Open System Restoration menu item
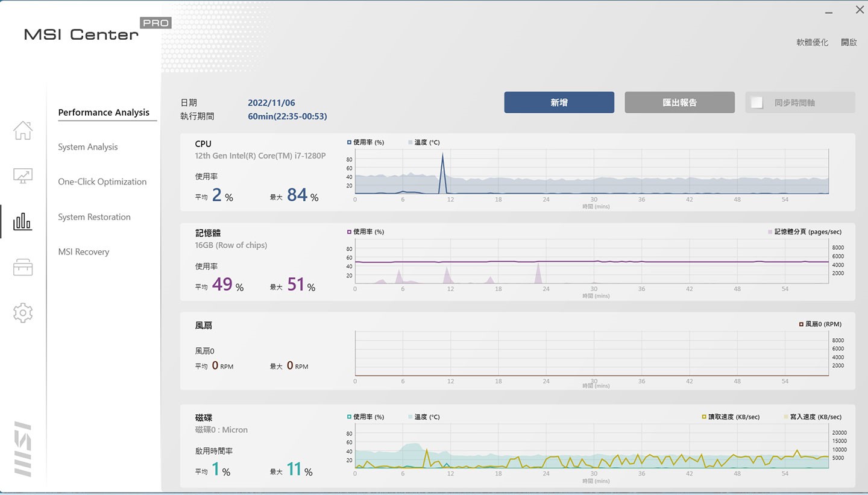The image size is (868, 495). coord(94,217)
